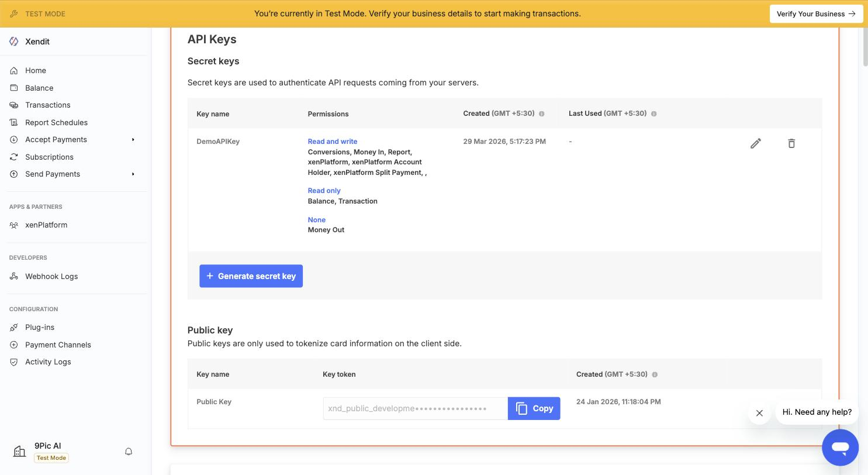
Task: Click the public key token field
Action: tap(416, 408)
